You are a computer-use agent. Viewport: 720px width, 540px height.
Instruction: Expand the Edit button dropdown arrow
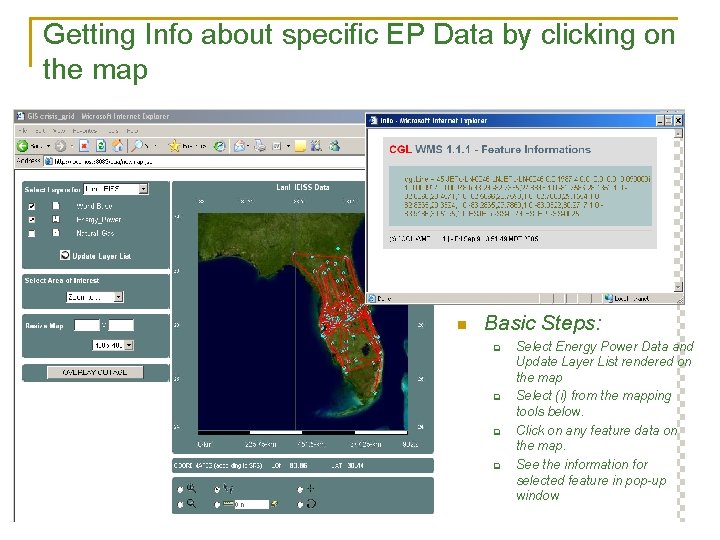click(x=288, y=146)
